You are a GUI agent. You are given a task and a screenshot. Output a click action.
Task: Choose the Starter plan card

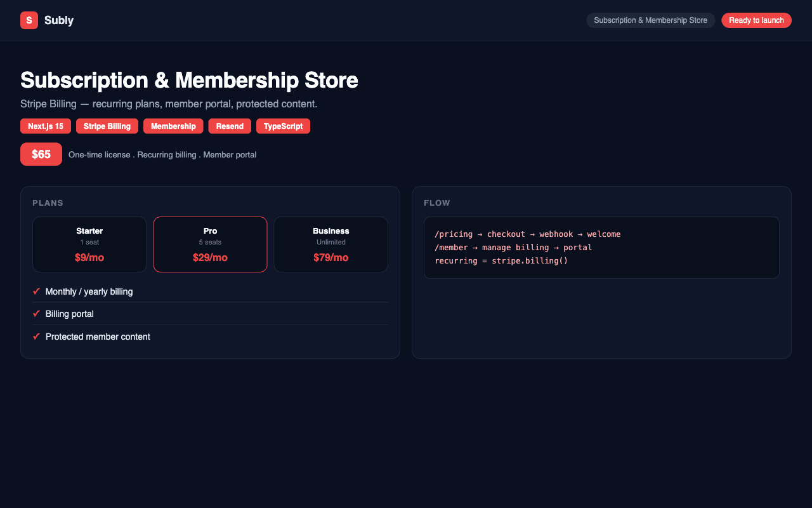89,244
